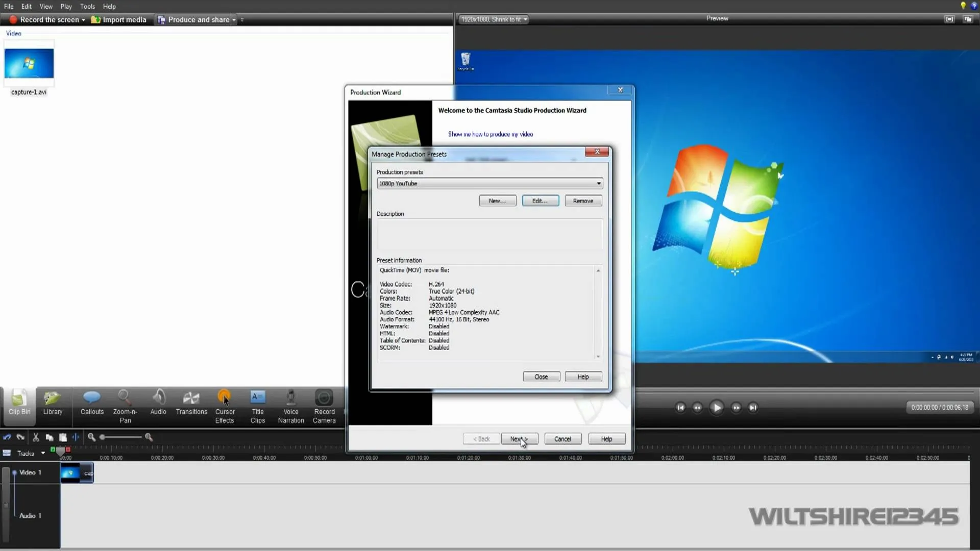Image resolution: width=980 pixels, height=551 pixels.
Task: Click New... preset button
Action: (x=498, y=201)
